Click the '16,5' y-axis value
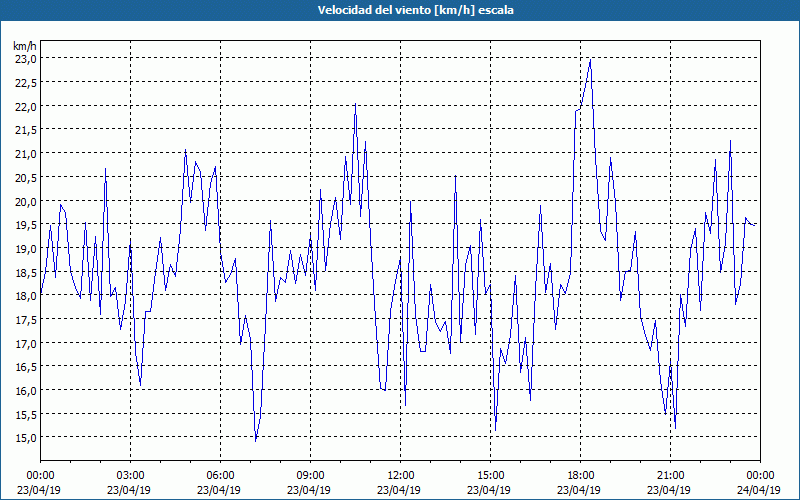800x500 pixels. pos(26,367)
